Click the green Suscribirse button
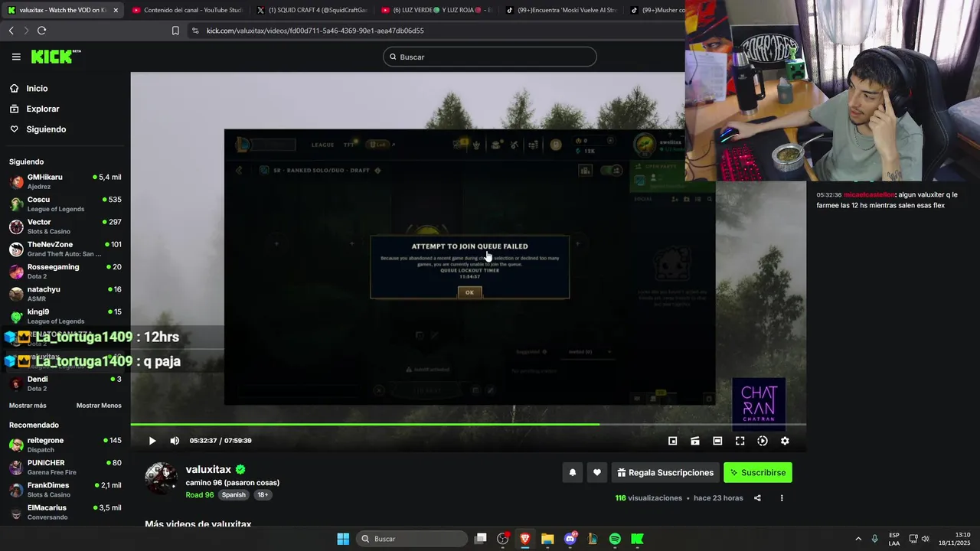The height and width of the screenshot is (551, 980). (x=758, y=473)
